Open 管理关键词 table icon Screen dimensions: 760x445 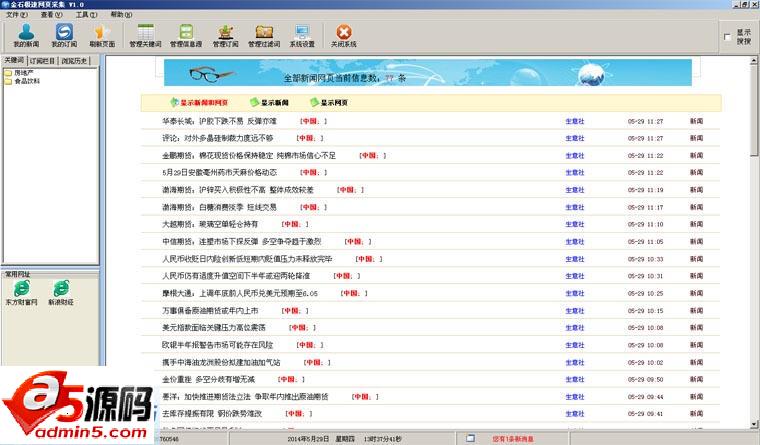145,35
